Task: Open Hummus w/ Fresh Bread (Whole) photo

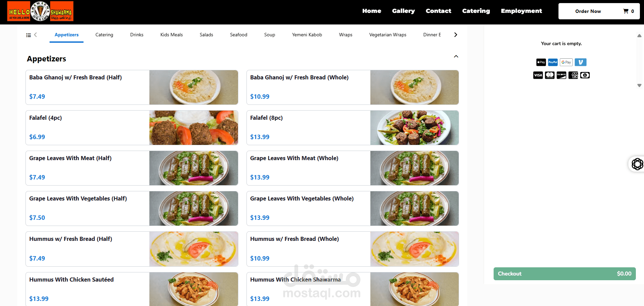Action: click(415, 249)
